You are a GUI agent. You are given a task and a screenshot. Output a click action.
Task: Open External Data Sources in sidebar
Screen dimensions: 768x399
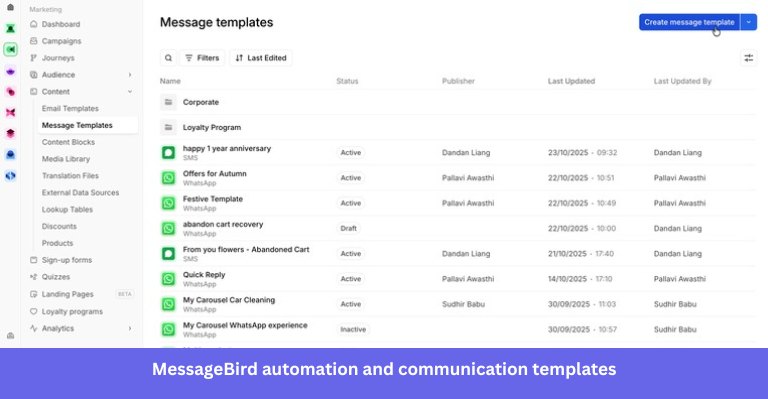(80, 192)
